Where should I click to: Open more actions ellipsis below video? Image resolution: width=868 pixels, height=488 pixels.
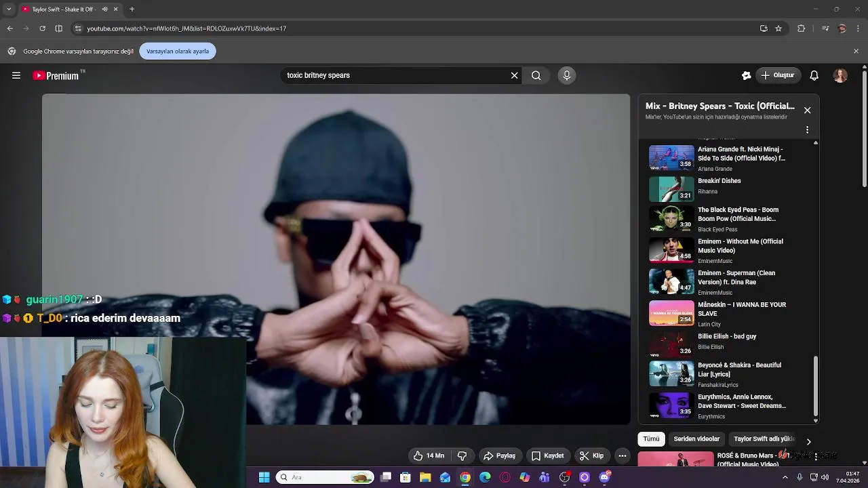[622, 455]
